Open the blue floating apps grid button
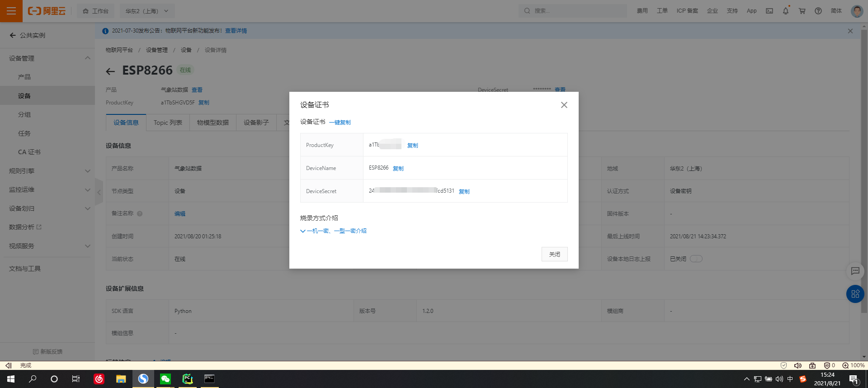Screen dimensions: 868x388 (x=855, y=294)
